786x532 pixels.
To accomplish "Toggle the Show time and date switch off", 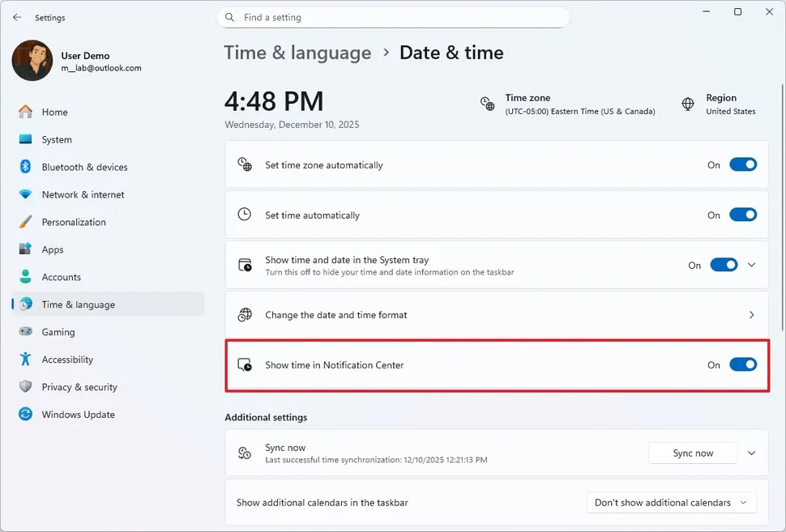I will [722, 265].
